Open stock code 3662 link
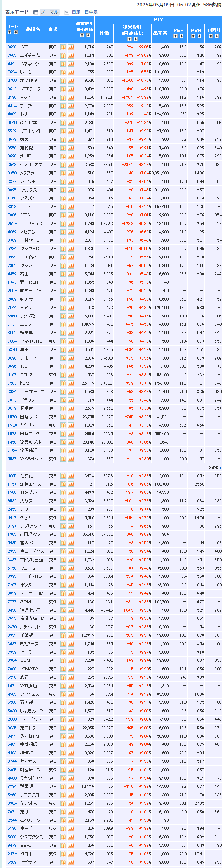Image resolution: width=223 pixels, height=868 pixels. point(12,56)
